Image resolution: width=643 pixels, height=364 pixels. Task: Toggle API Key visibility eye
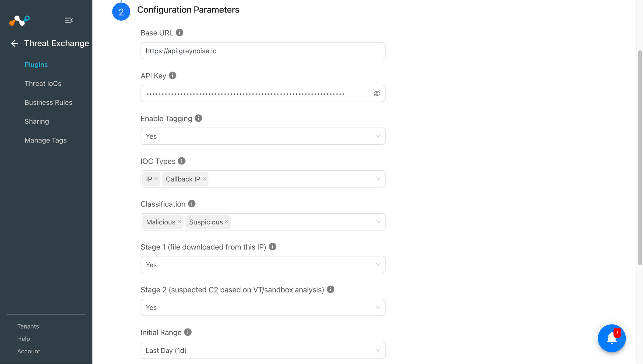[x=377, y=94]
